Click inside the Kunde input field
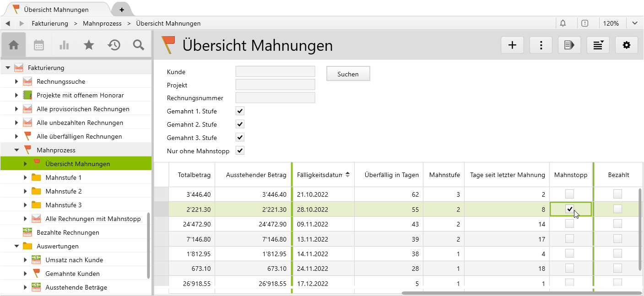Viewport: 644px width, 296px height. point(275,71)
